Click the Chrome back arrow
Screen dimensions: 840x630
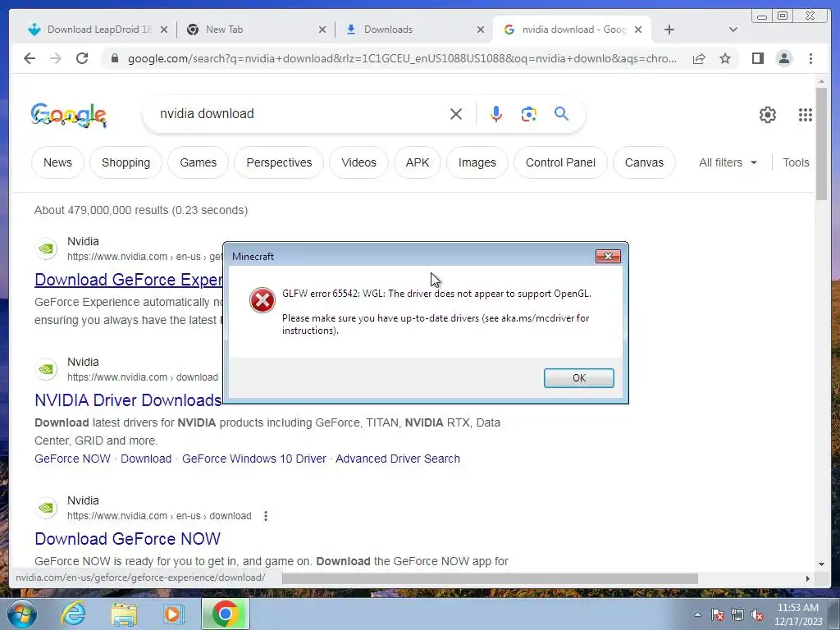[x=30, y=58]
